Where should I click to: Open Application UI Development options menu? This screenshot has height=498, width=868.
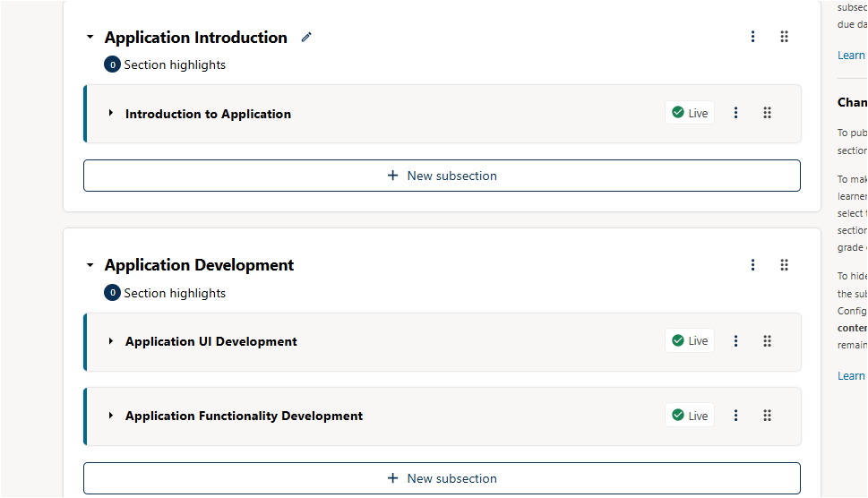click(735, 341)
